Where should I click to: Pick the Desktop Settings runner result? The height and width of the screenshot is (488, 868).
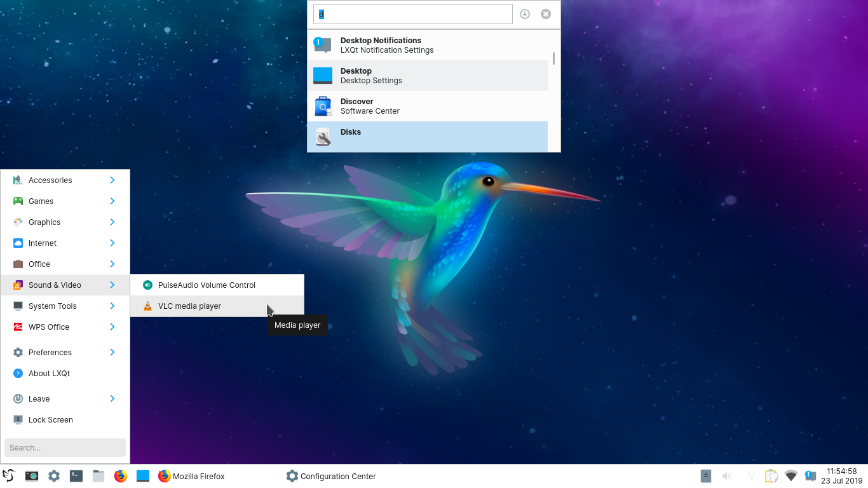click(x=428, y=76)
